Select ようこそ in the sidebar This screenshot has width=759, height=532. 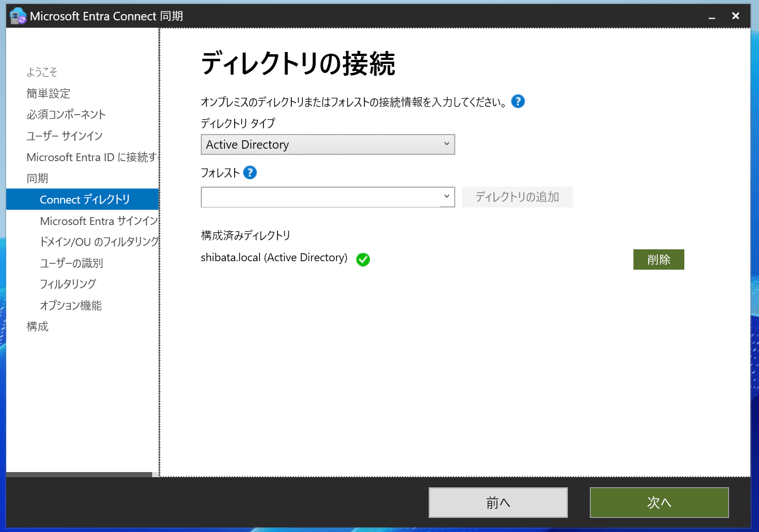[x=42, y=72]
